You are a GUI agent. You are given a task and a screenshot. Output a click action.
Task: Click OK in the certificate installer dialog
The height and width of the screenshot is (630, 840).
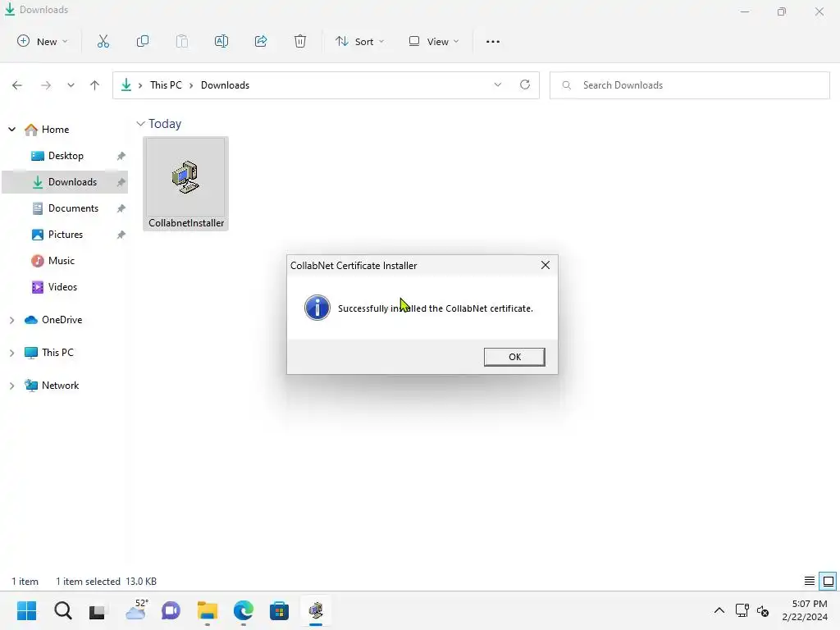(x=514, y=357)
